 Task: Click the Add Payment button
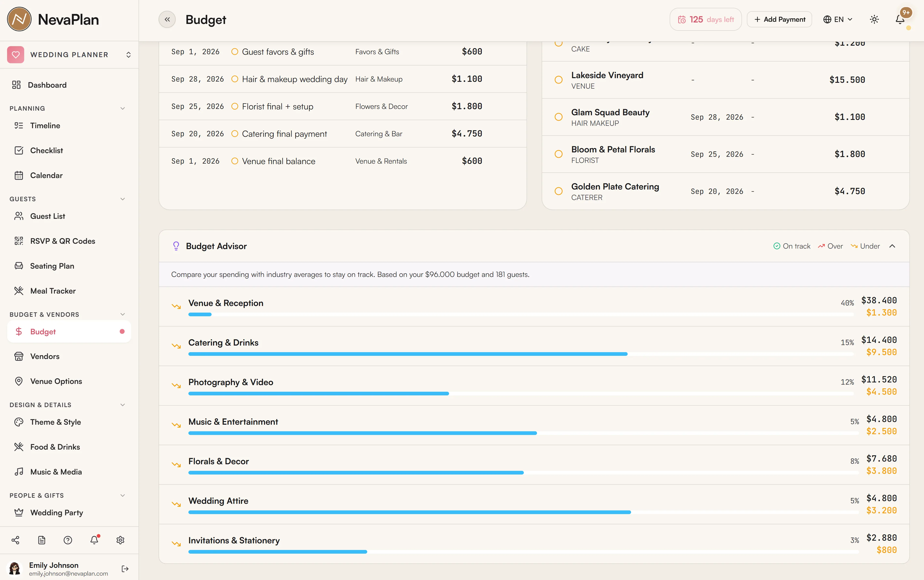tap(779, 20)
